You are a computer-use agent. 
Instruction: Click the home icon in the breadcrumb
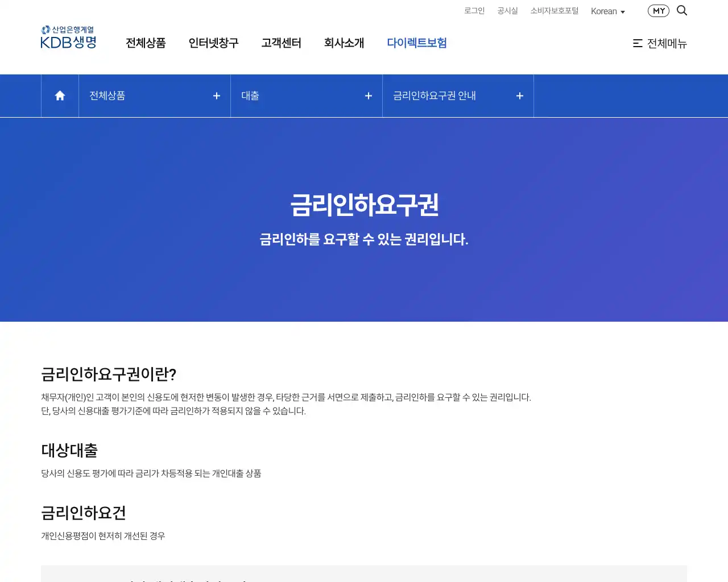59,95
